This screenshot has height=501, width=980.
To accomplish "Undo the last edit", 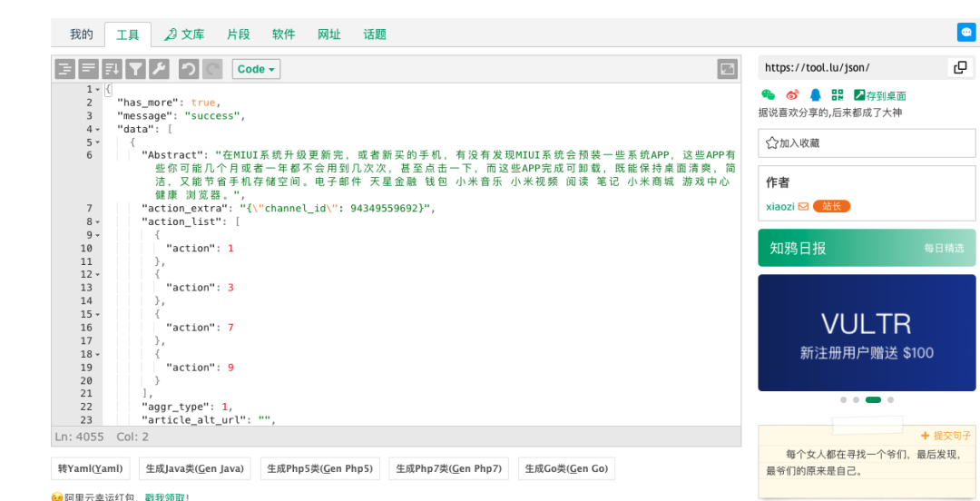I will coord(189,69).
